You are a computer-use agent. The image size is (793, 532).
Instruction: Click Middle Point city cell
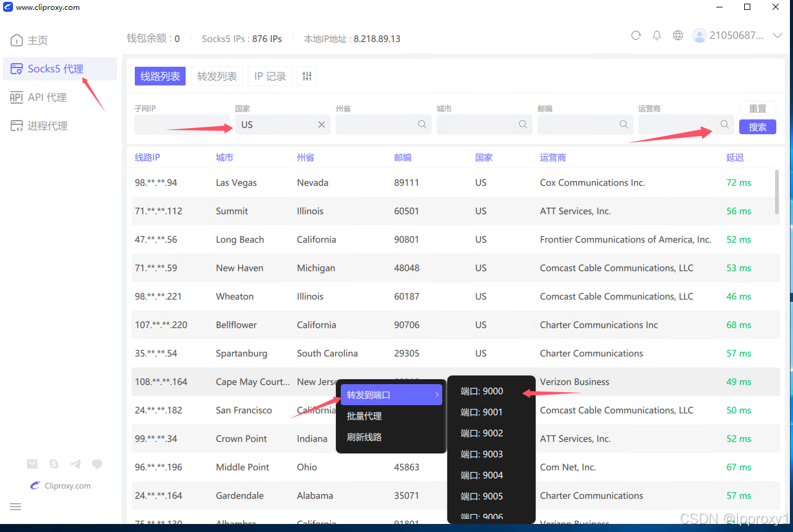[x=242, y=467]
